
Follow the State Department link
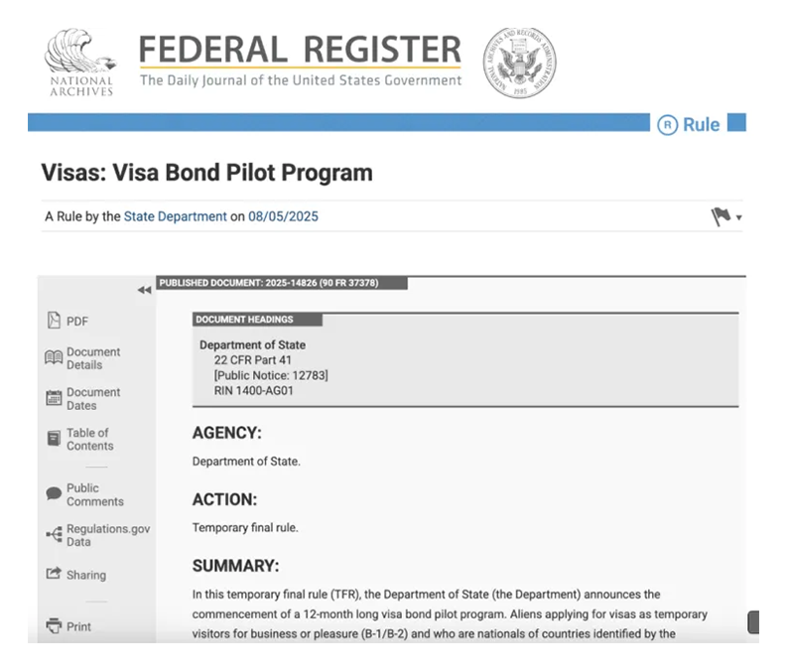tap(175, 216)
